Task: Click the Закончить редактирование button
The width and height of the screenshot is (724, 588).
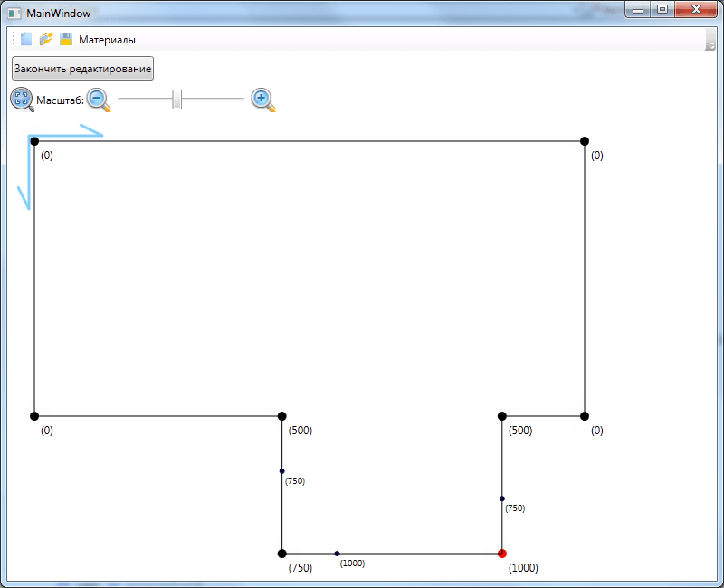Action: click(x=82, y=69)
